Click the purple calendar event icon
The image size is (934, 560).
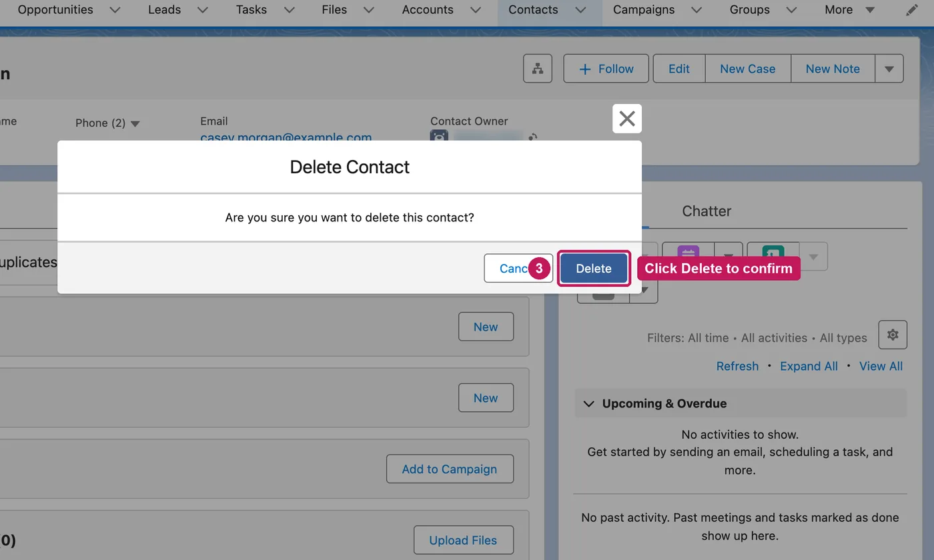tap(688, 253)
